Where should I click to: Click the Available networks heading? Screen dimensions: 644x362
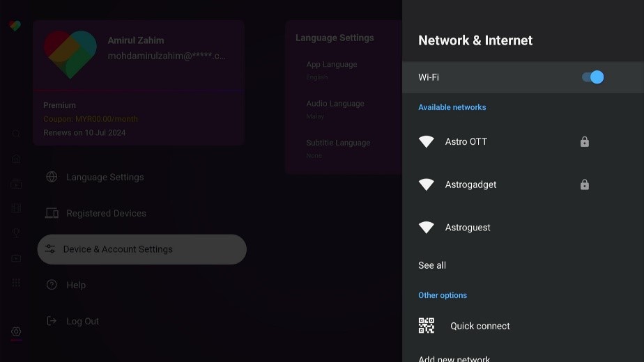(452, 107)
